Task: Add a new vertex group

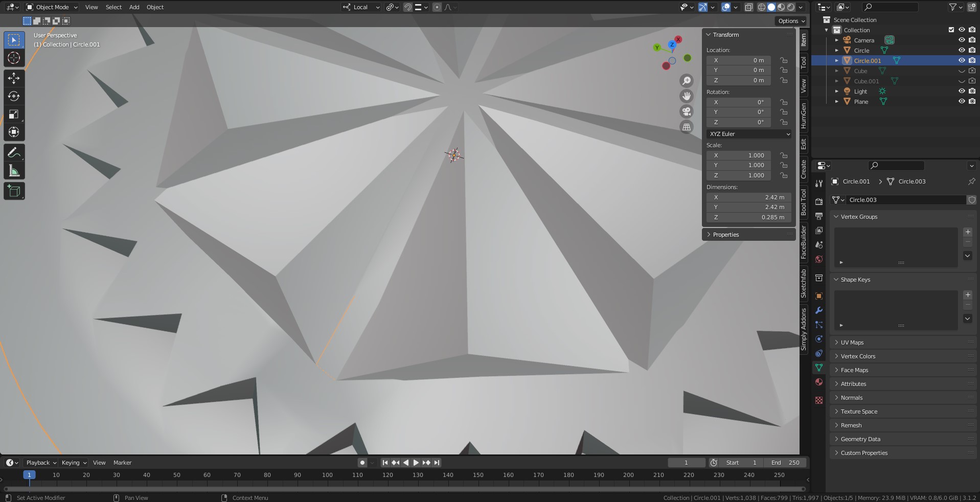Action: click(x=968, y=232)
